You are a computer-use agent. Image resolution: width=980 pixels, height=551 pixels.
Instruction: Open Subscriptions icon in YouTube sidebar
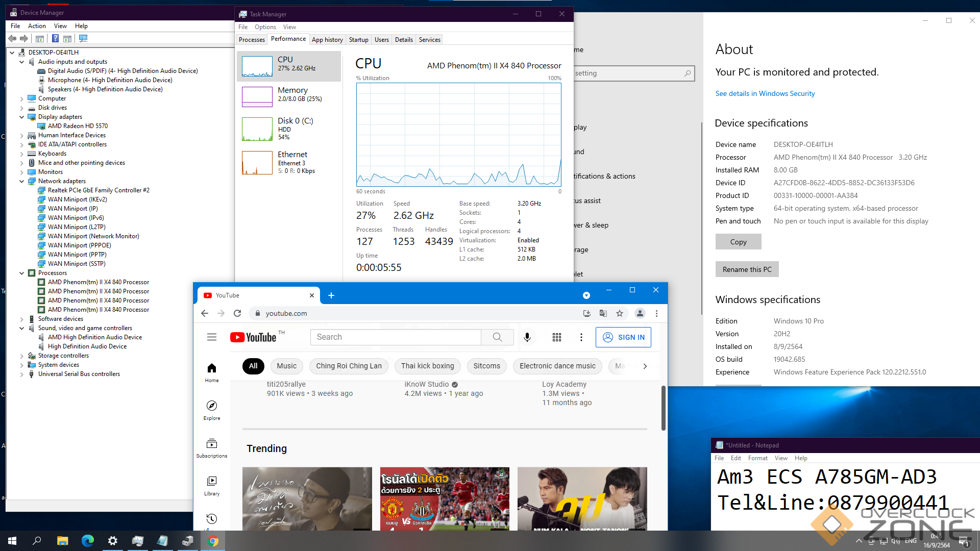click(212, 444)
